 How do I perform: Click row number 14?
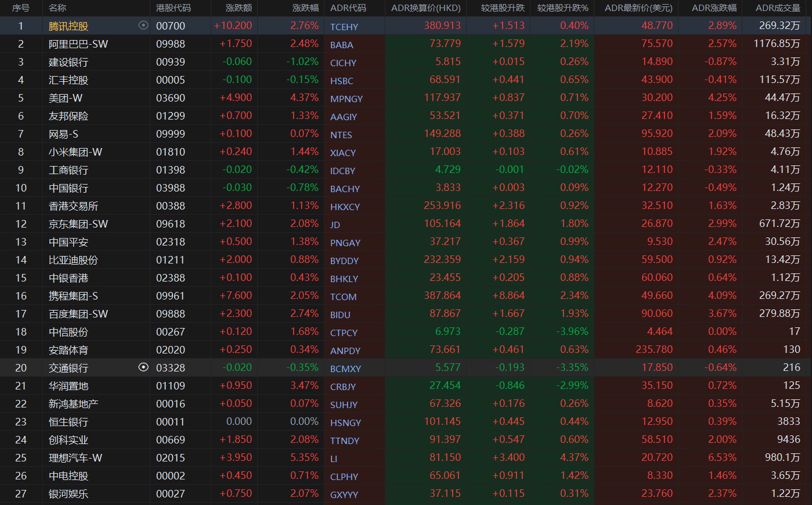click(x=21, y=260)
